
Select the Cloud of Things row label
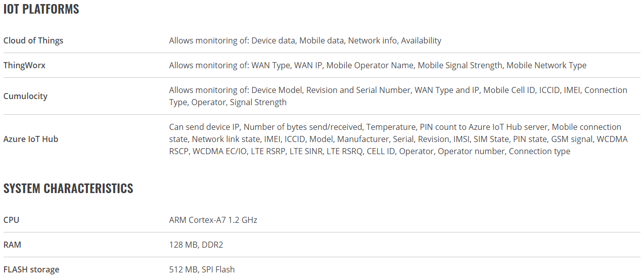(33, 40)
